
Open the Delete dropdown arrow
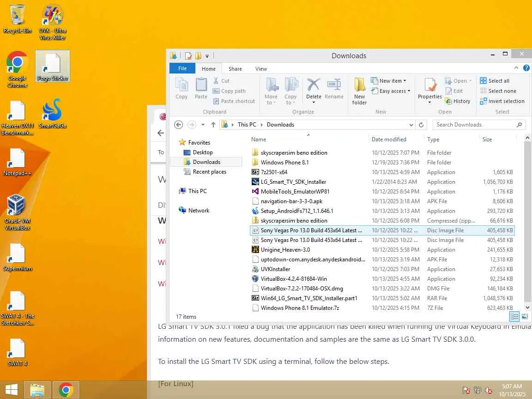pyautogui.click(x=314, y=102)
